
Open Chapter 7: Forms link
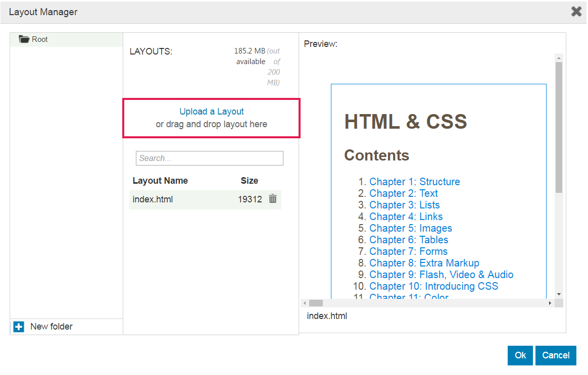pyautogui.click(x=409, y=251)
